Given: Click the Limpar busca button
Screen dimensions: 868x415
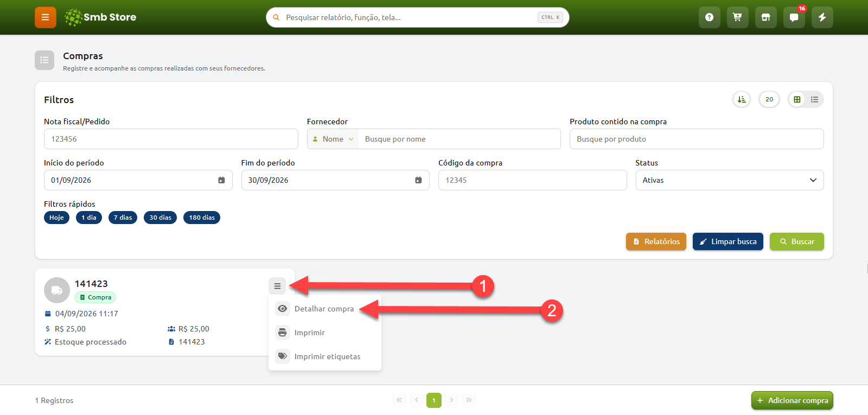Looking at the screenshot, I should coord(728,241).
